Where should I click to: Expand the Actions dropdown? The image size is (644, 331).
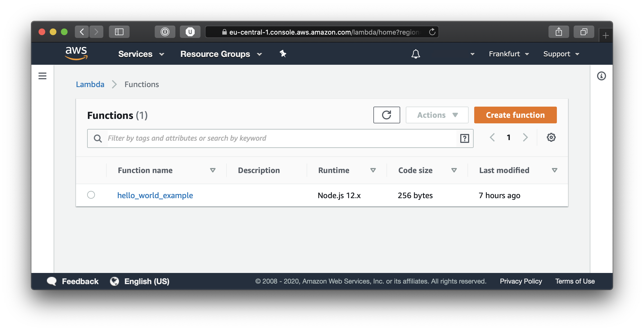pyautogui.click(x=437, y=115)
